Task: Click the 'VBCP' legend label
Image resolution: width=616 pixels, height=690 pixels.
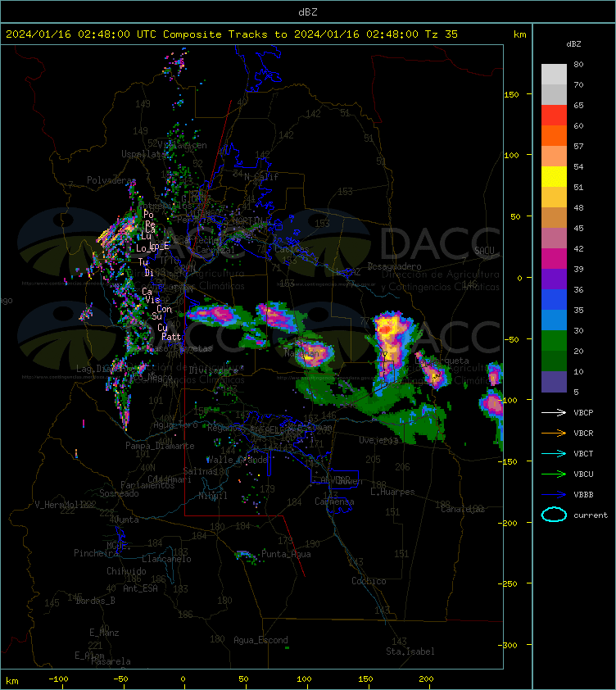Action: tap(583, 413)
